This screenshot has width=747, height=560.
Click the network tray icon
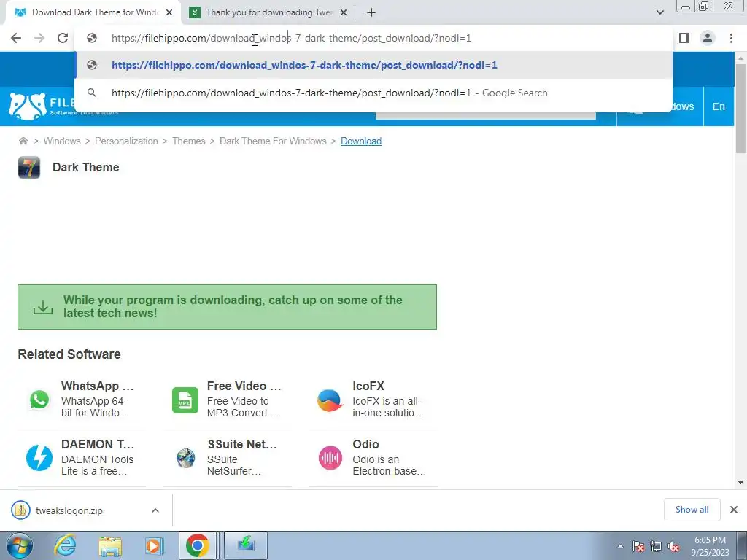tap(656, 546)
